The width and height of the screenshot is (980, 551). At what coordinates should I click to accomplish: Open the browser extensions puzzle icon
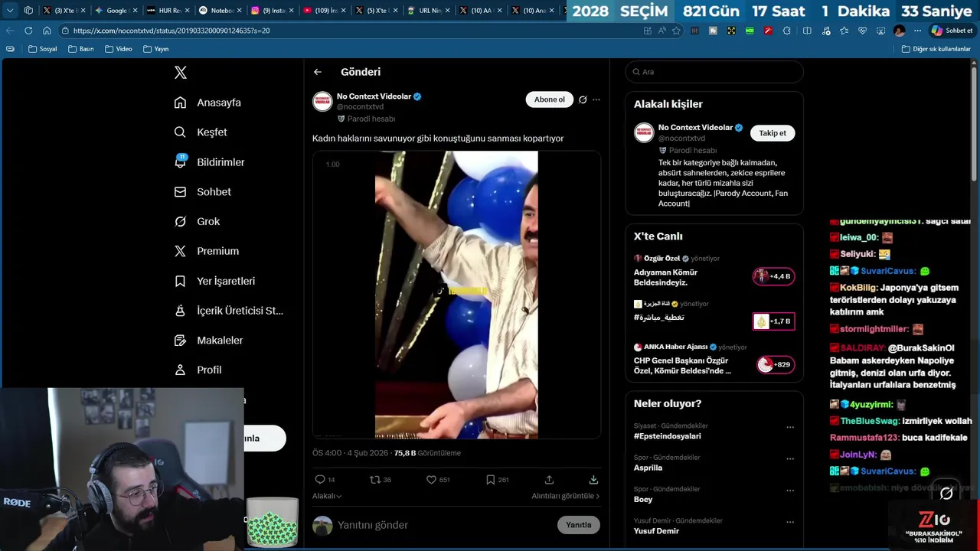(x=786, y=31)
